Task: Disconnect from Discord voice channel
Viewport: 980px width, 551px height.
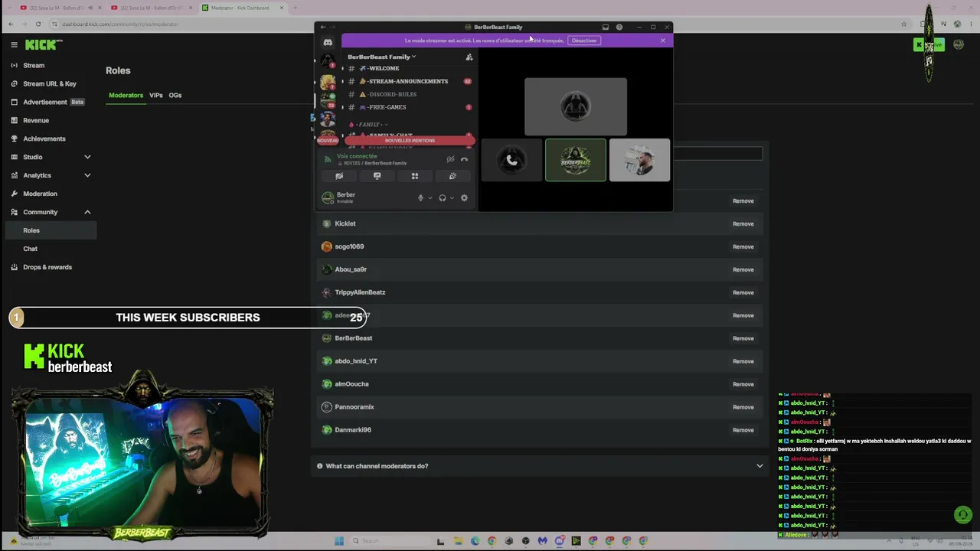Action: coord(464,159)
